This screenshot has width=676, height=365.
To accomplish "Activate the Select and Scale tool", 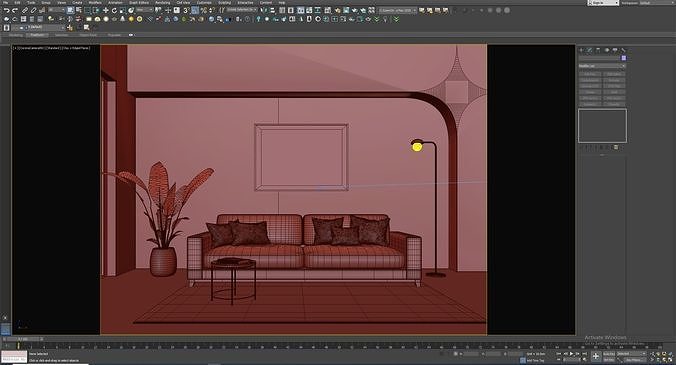I will (x=123, y=10).
